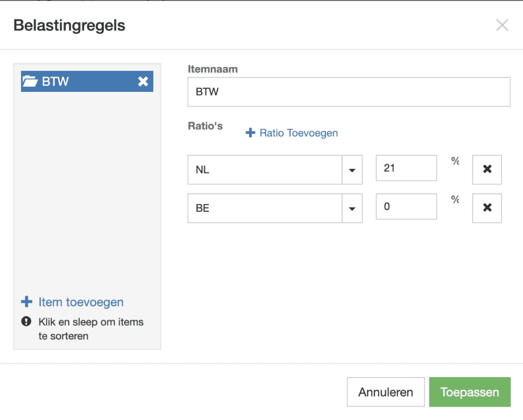Delete the NL ratio row
The image size is (523, 420).
(487, 169)
